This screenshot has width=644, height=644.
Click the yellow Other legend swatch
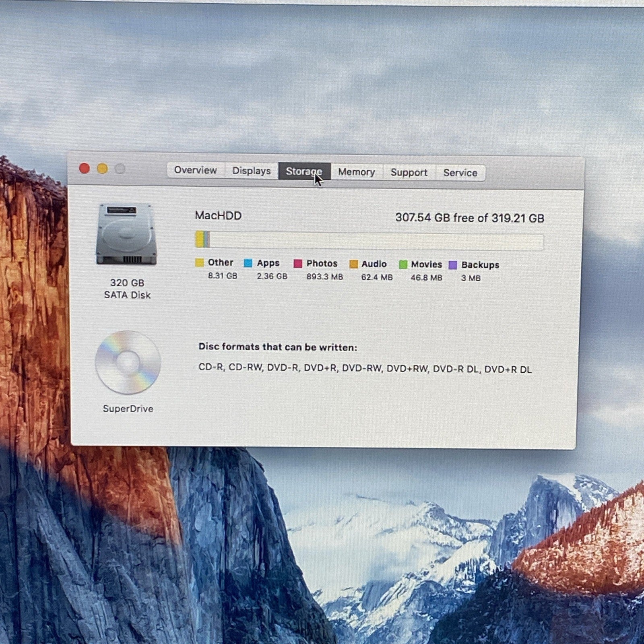(x=199, y=263)
